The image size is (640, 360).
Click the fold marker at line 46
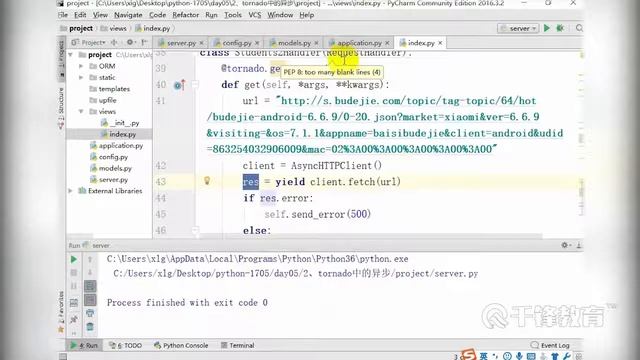point(195,230)
